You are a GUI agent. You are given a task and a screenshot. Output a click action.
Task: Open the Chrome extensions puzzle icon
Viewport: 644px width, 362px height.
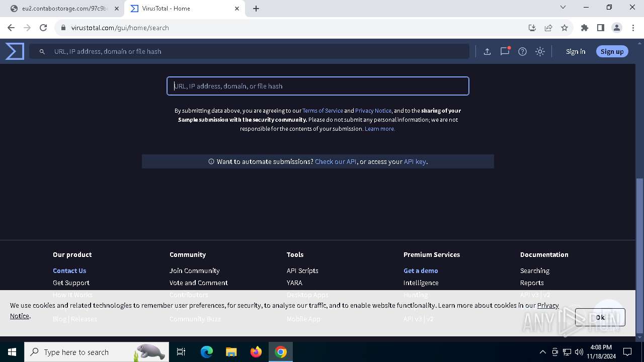(x=585, y=28)
